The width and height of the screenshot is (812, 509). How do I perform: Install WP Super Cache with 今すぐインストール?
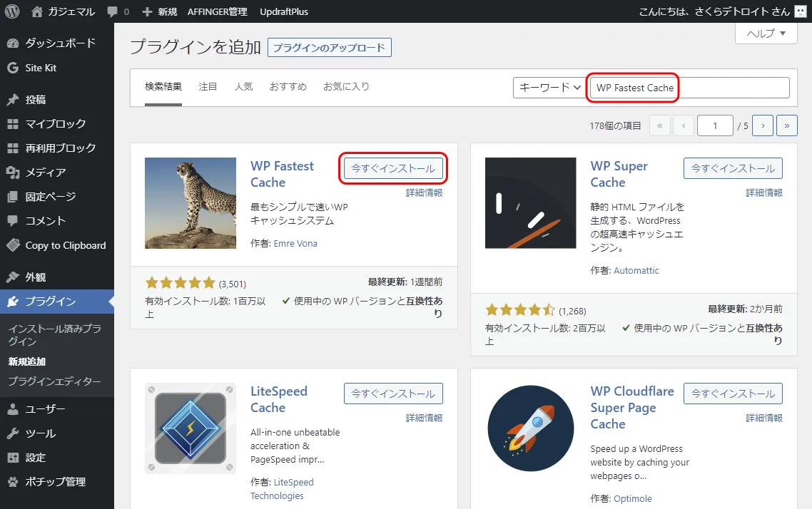pyautogui.click(x=733, y=168)
